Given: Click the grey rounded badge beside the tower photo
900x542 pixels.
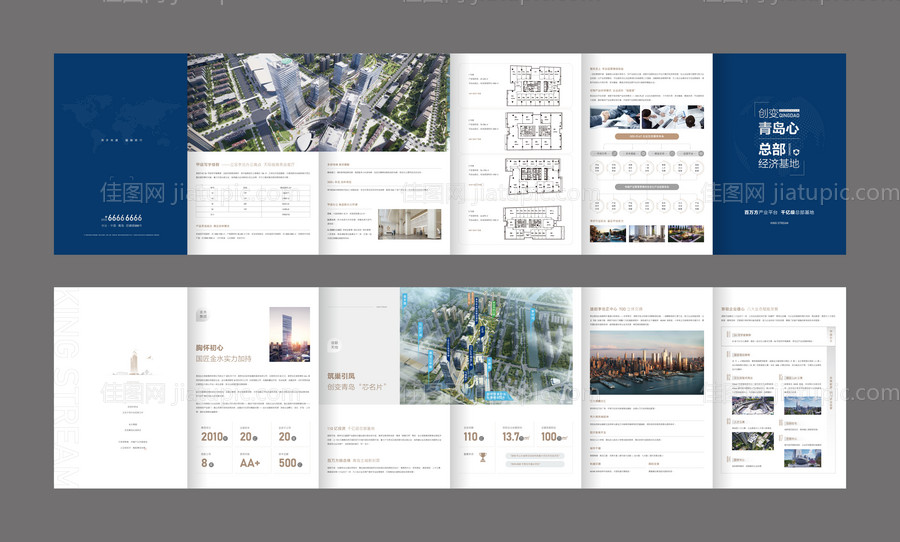Looking at the screenshot, I should [203, 313].
